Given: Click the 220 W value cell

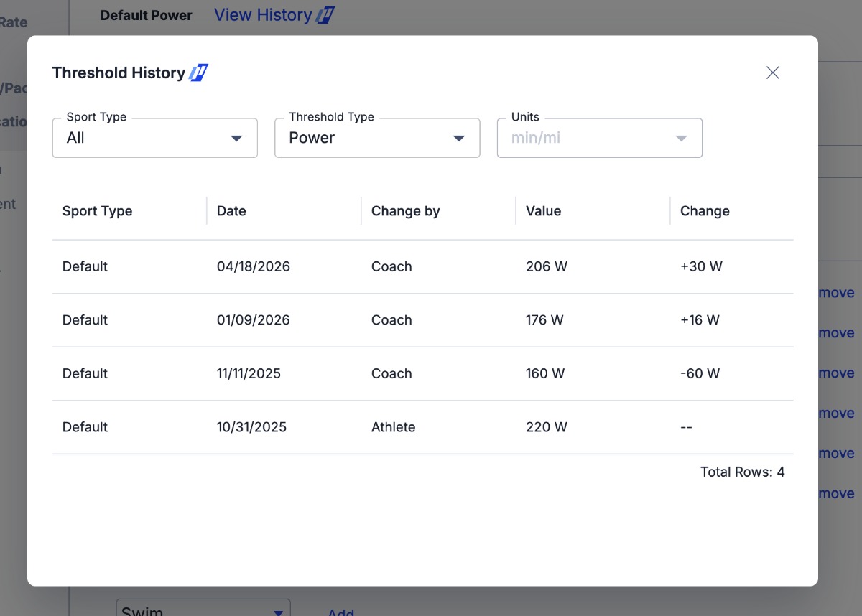Looking at the screenshot, I should click(546, 427).
